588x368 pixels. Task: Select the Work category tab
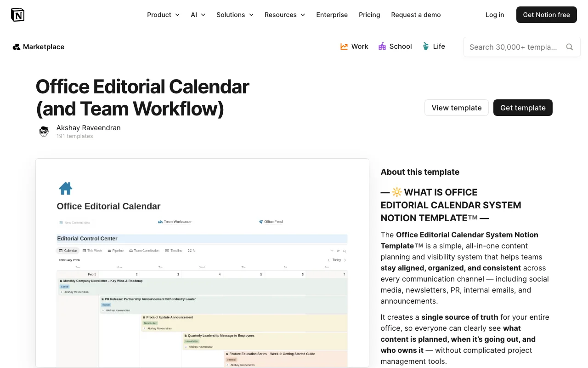tap(354, 46)
